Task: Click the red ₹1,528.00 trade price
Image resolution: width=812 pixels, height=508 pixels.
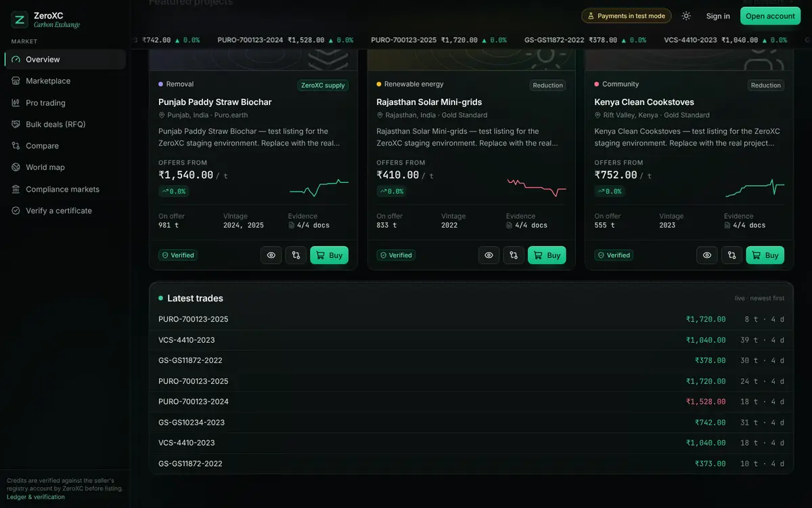Action: point(706,402)
